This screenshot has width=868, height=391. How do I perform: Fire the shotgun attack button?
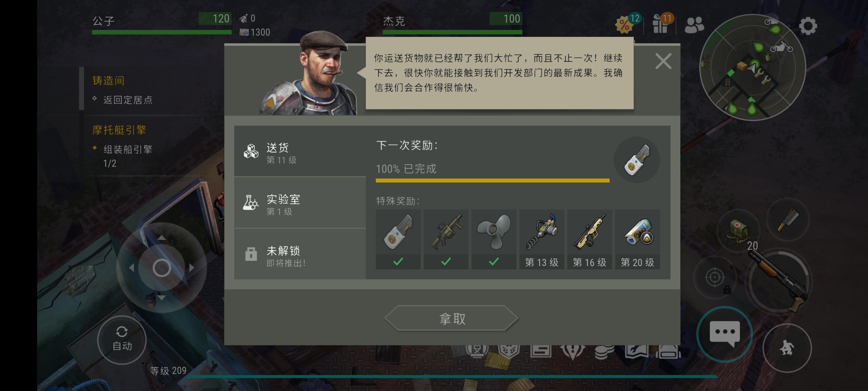[779, 281]
